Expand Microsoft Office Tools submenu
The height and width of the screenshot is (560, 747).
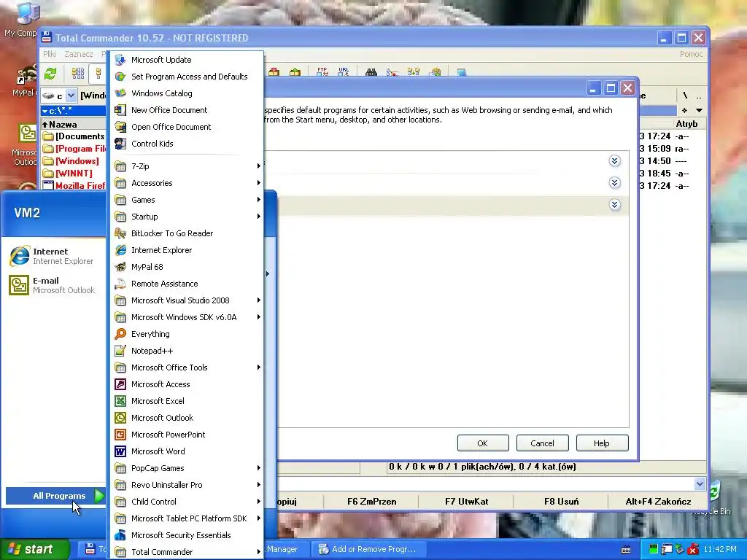coord(187,367)
